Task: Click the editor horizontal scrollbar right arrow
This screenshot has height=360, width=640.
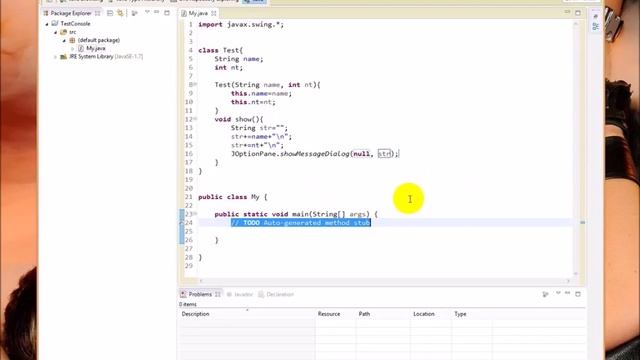Action: tap(568, 280)
